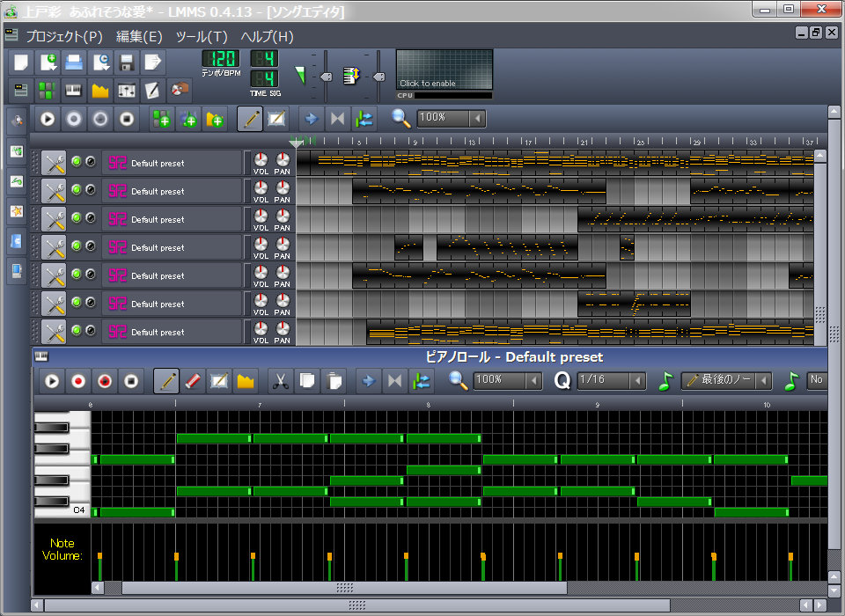
Task: Open the note length dropdown showing 最後のノー
Action: (x=726, y=380)
